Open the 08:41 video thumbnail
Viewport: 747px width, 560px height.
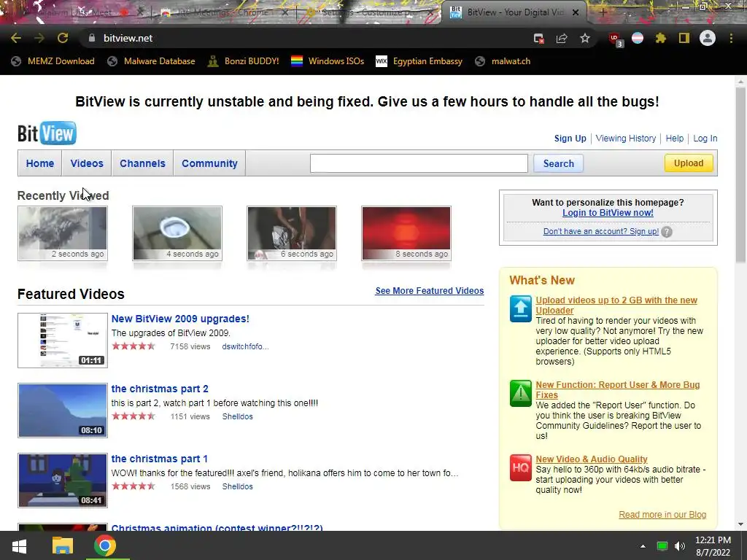[63, 481]
